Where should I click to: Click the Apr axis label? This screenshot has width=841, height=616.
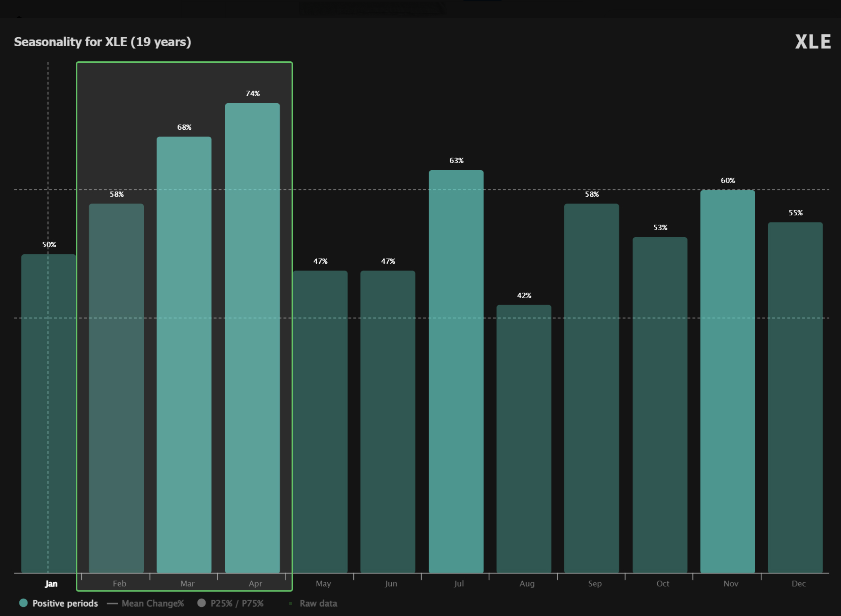pos(255,583)
